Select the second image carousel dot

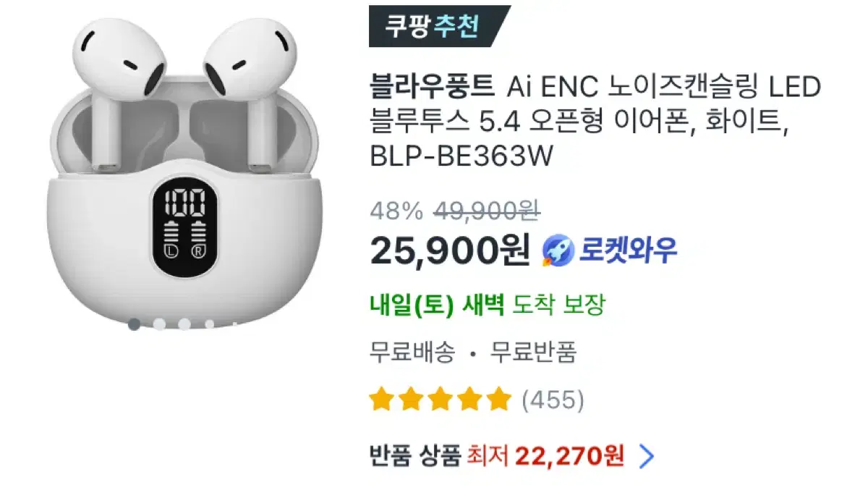coord(160,324)
